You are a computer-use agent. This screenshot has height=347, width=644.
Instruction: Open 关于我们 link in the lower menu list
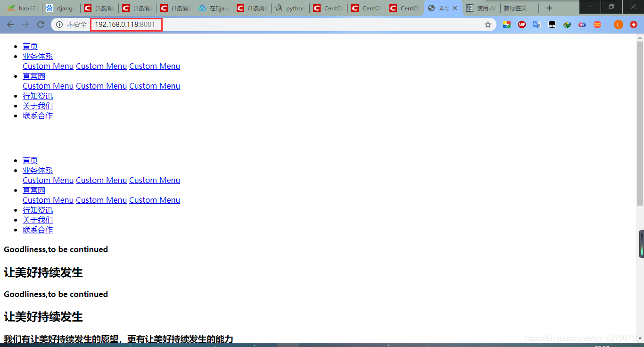pyautogui.click(x=38, y=220)
